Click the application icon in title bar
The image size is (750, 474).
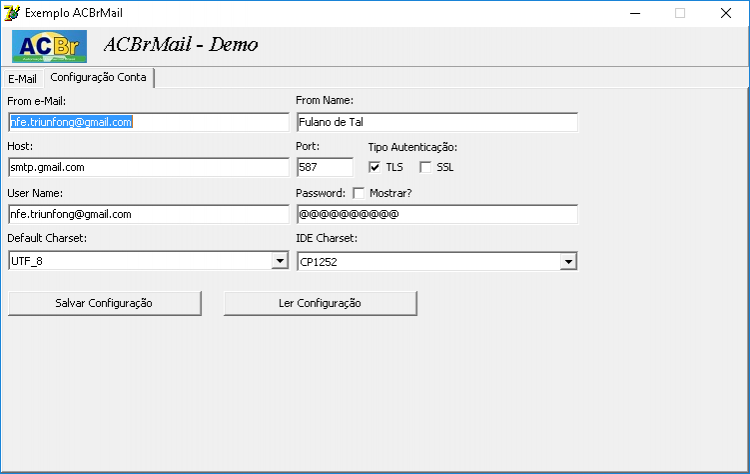[x=12, y=13]
